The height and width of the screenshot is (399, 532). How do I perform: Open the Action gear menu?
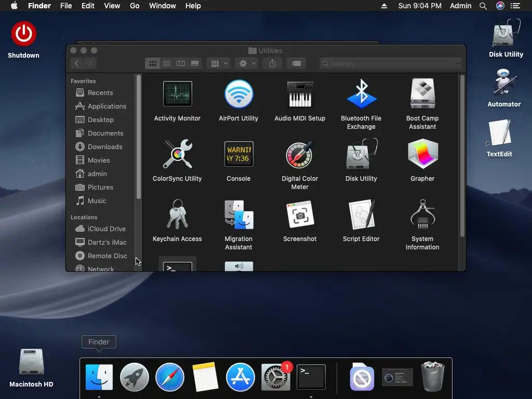[247, 63]
